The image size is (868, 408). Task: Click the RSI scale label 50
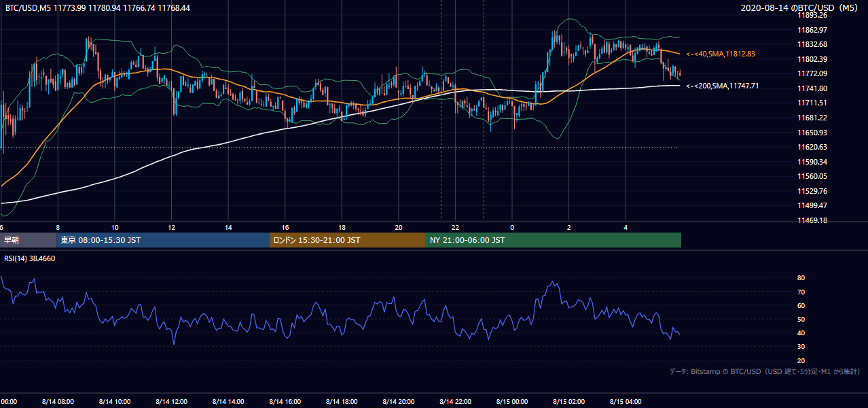801,319
